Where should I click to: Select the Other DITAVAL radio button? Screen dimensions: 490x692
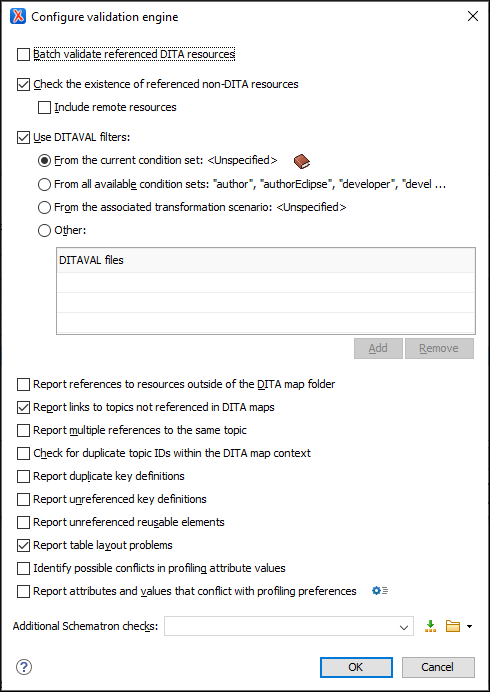click(x=44, y=230)
